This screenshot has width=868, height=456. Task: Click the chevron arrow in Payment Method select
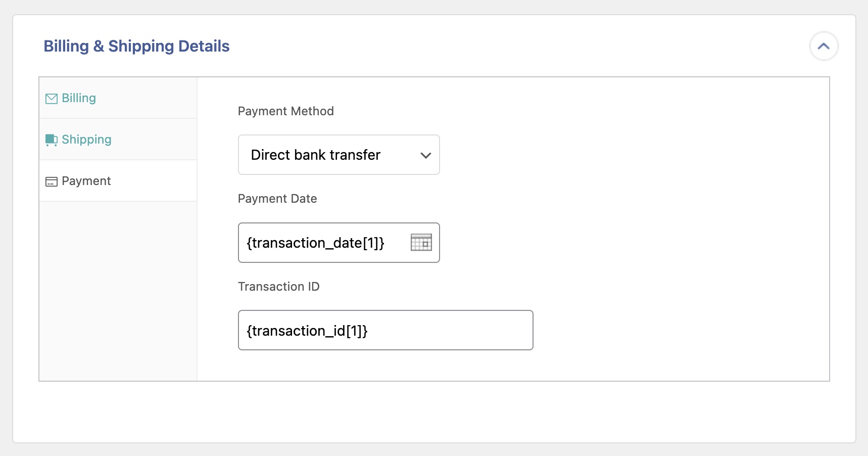pyautogui.click(x=425, y=155)
